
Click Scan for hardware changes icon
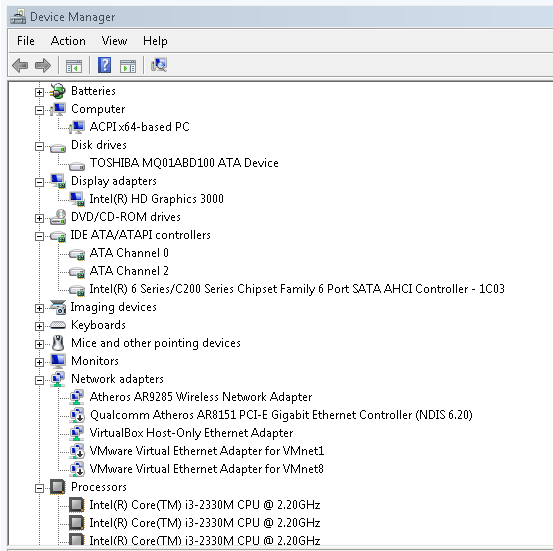pyautogui.click(x=159, y=65)
